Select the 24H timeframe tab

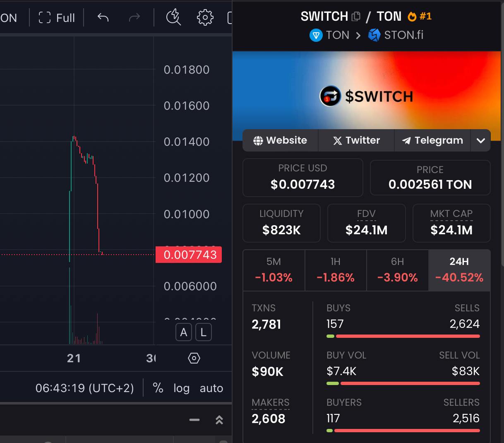459,270
